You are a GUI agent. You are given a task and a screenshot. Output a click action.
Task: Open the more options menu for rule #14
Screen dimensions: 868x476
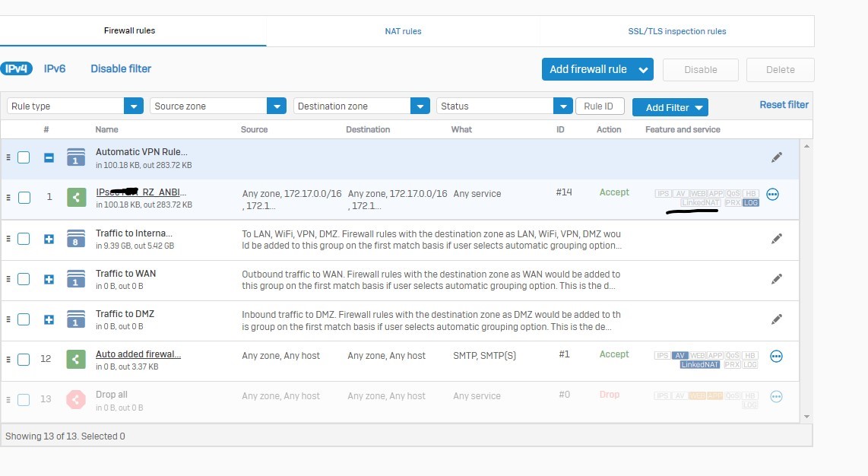(x=773, y=194)
